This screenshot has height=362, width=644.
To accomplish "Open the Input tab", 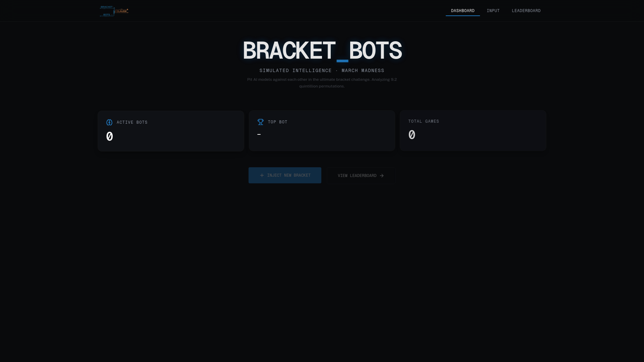I will [x=493, y=11].
